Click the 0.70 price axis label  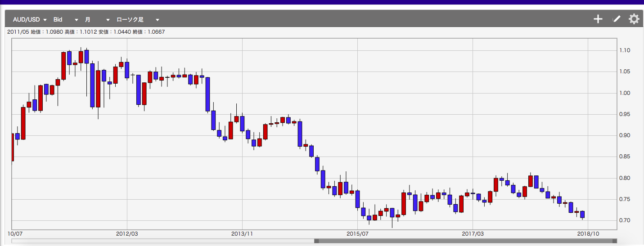coord(625,220)
